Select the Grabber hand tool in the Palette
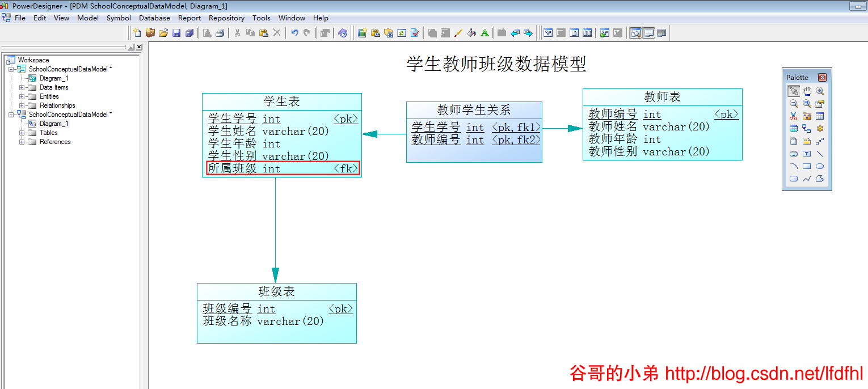Image resolution: width=868 pixels, height=389 pixels. (807, 90)
